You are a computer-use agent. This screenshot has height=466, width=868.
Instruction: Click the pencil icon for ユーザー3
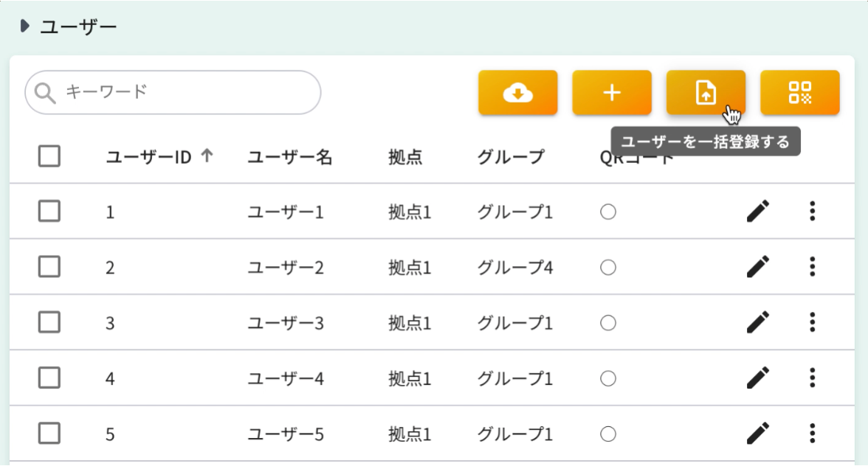757,322
